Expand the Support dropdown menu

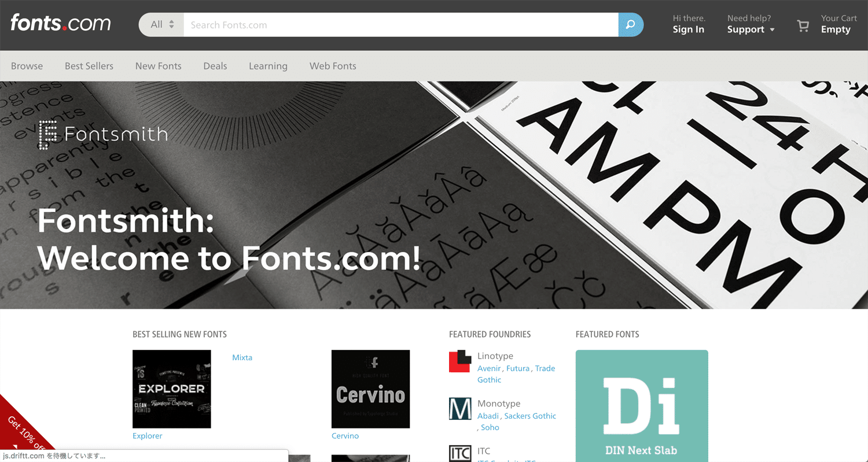tap(751, 29)
